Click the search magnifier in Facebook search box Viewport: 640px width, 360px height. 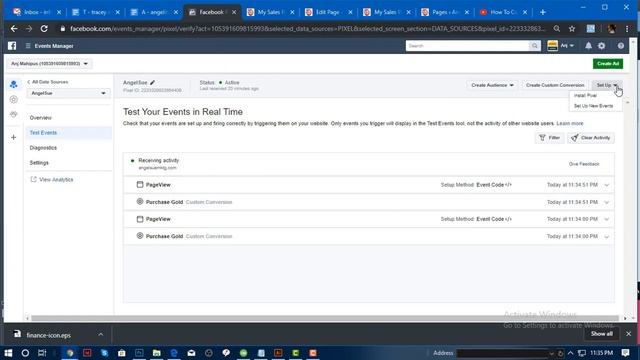[x=534, y=46]
